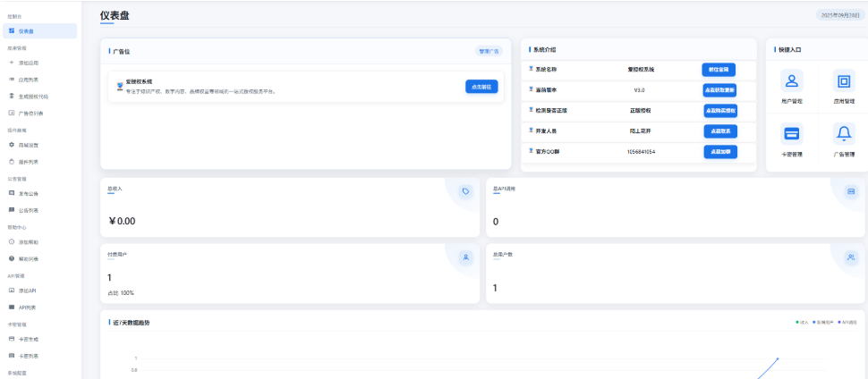868x379 pixels.
Task: Toggle the 收入 legend in trend chart
Action: point(801,322)
